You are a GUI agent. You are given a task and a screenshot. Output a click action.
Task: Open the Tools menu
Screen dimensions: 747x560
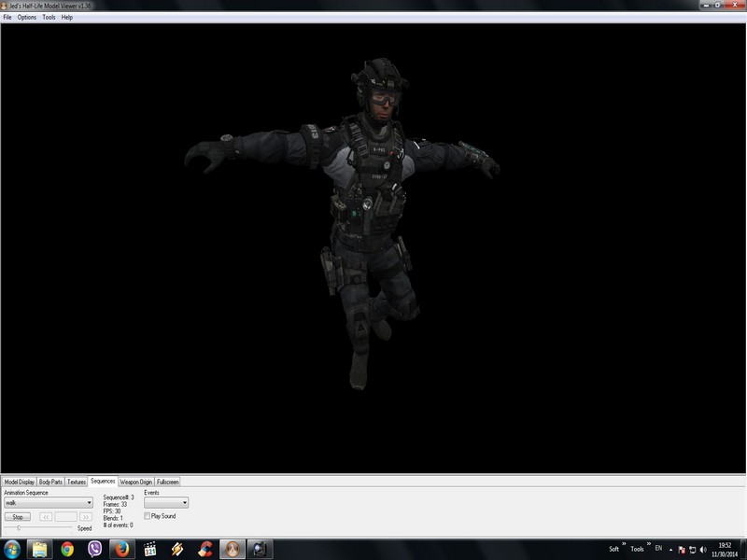pos(49,17)
